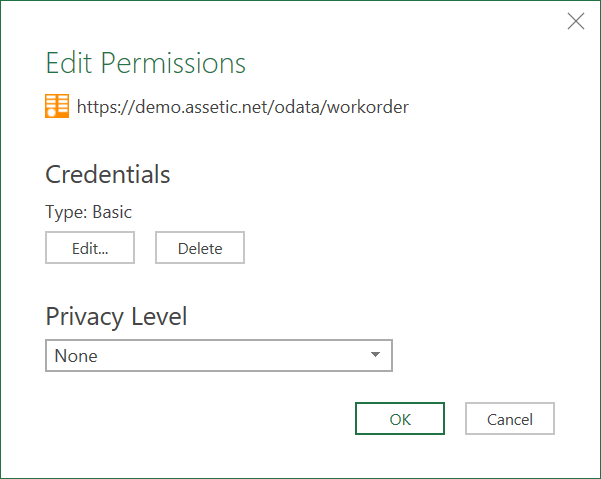Dismiss the window using the X icon
The image size is (601, 479).
(576, 21)
